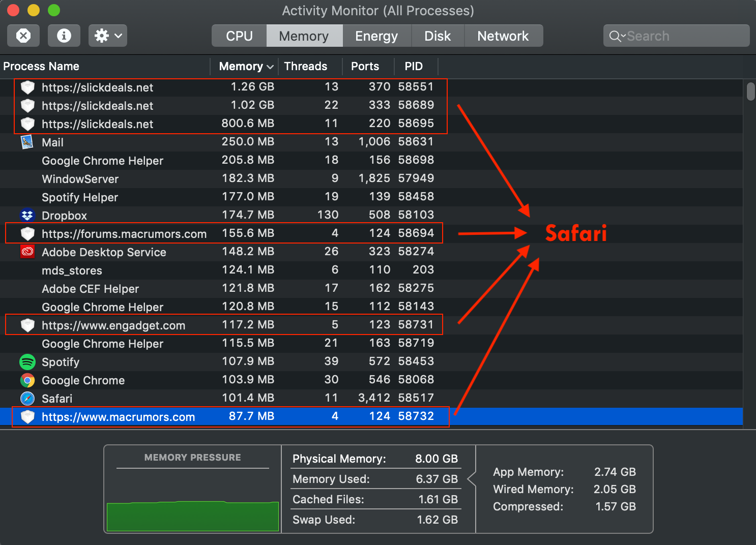The width and height of the screenshot is (756, 545).
Task: Click Spotify's 107.9 MB memory value
Action: [248, 361]
